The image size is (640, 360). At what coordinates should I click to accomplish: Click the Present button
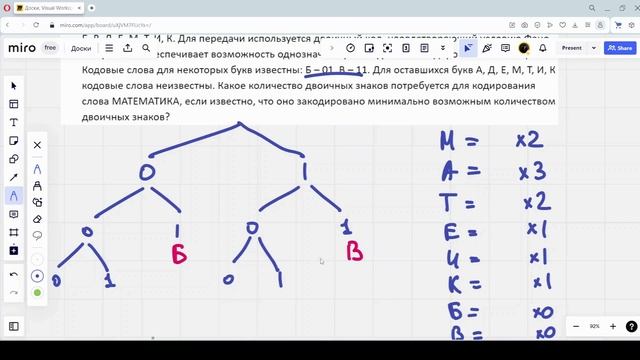[571, 48]
